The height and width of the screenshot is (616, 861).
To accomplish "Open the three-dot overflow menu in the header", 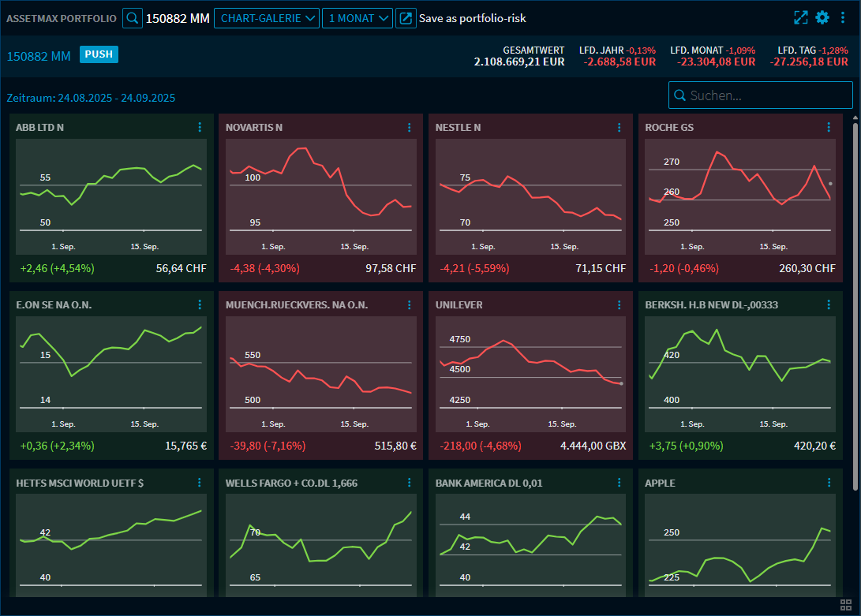I will click(x=843, y=17).
